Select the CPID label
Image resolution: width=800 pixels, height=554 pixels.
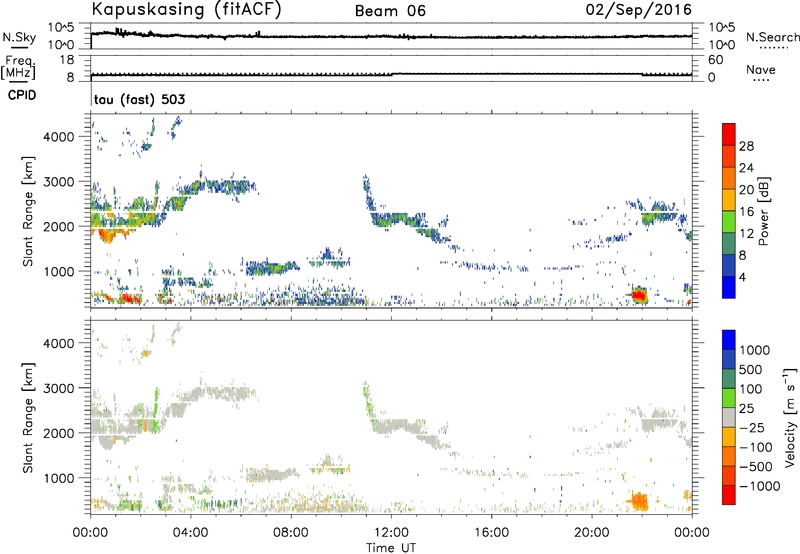tap(22, 95)
